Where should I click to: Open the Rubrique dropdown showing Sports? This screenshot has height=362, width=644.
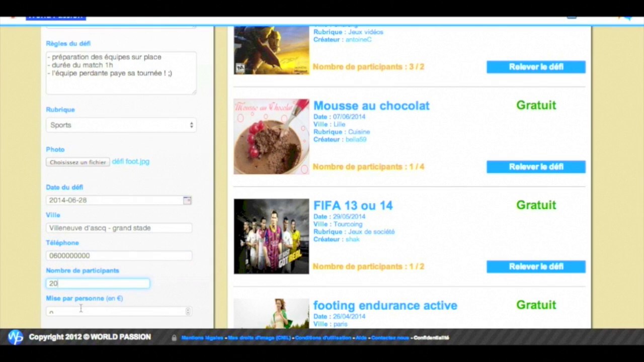click(121, 125)
